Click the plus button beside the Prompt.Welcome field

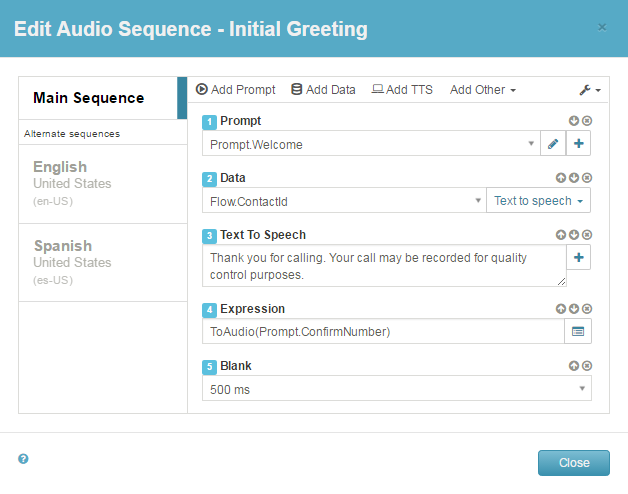click(579, 144)
